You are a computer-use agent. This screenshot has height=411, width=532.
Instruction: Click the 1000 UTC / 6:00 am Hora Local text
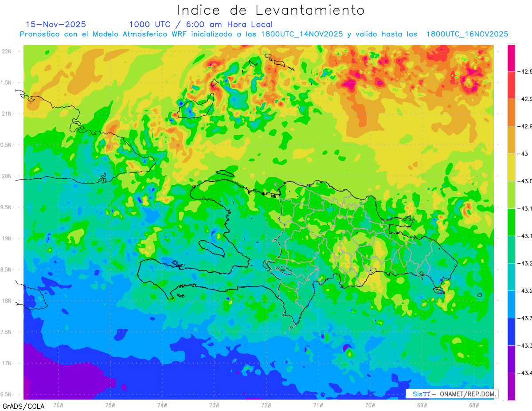pos(201,24)
